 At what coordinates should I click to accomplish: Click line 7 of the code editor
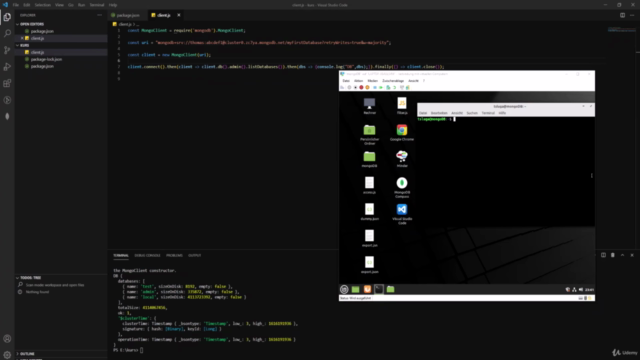coord(285,67)
